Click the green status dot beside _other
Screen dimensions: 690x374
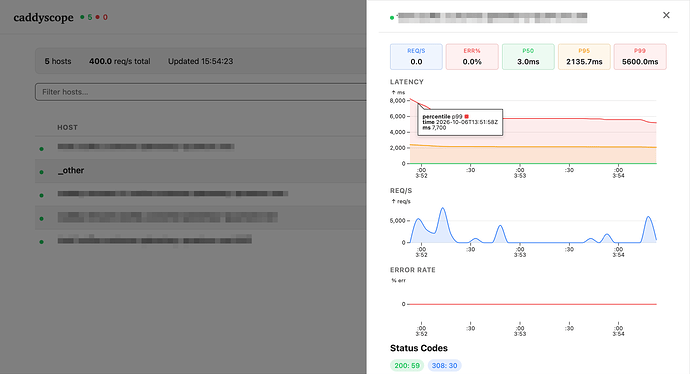point(41,172)
